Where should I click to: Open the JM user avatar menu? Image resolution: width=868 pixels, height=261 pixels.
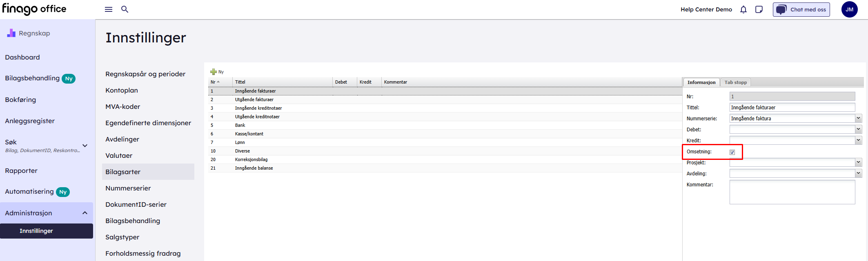click(x=849, y=9)
